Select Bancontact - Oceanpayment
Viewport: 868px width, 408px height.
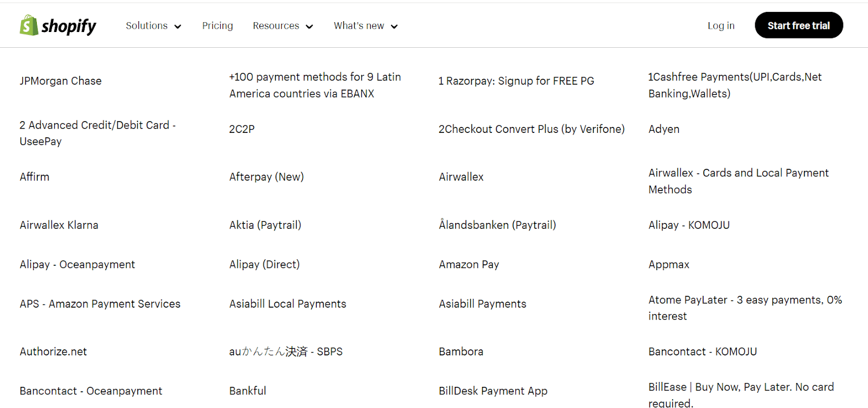[x=91, y=391]
